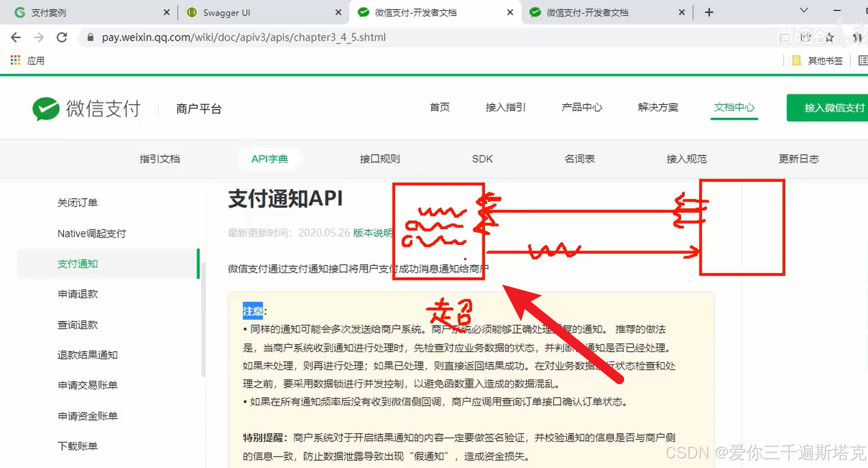
Task: Click the 商户平台 label
Action: (x=199, y=109)
